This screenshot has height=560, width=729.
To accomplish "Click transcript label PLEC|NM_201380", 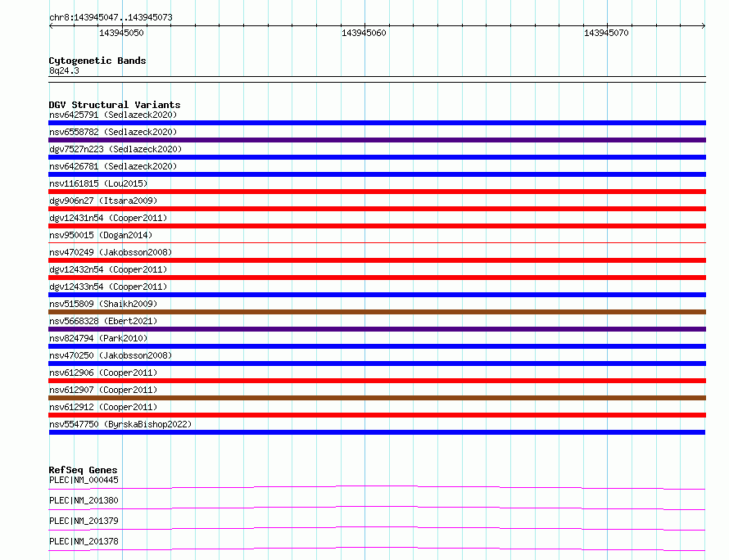I will point(84,500).
